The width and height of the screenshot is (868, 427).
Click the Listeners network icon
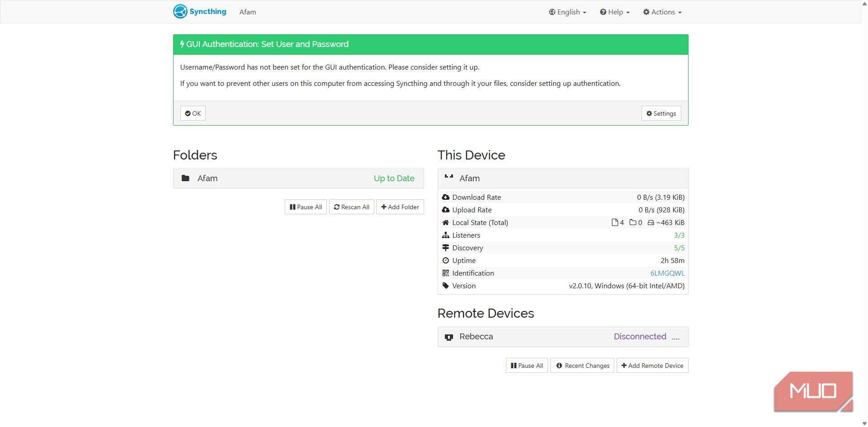tap(446, 235)
